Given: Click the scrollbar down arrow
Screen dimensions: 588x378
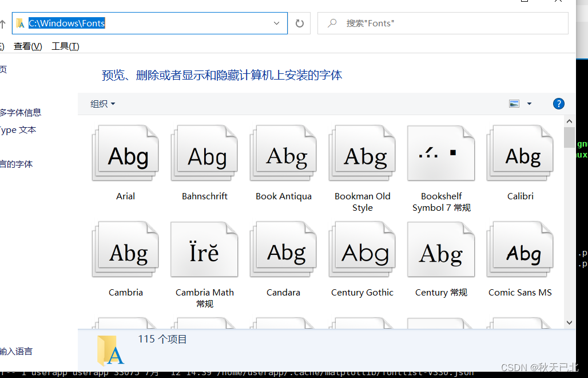Looking at the screenshot, I should 569,322.
